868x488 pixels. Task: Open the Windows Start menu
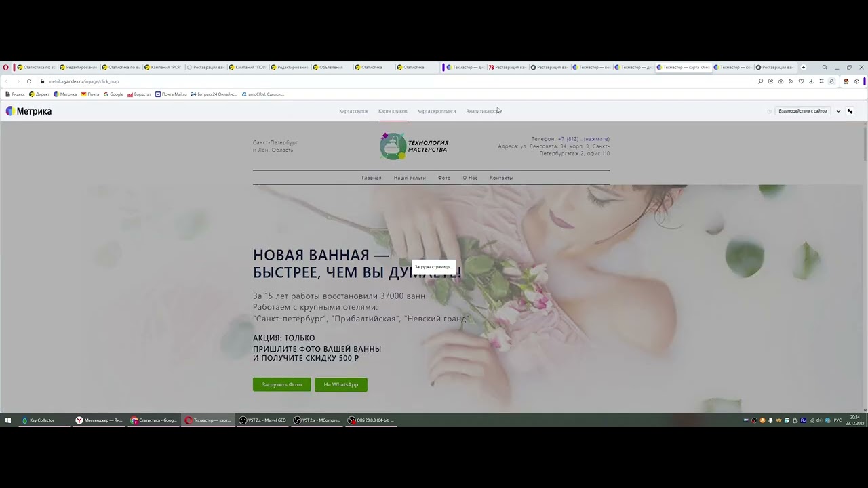[x=8, y=420]
